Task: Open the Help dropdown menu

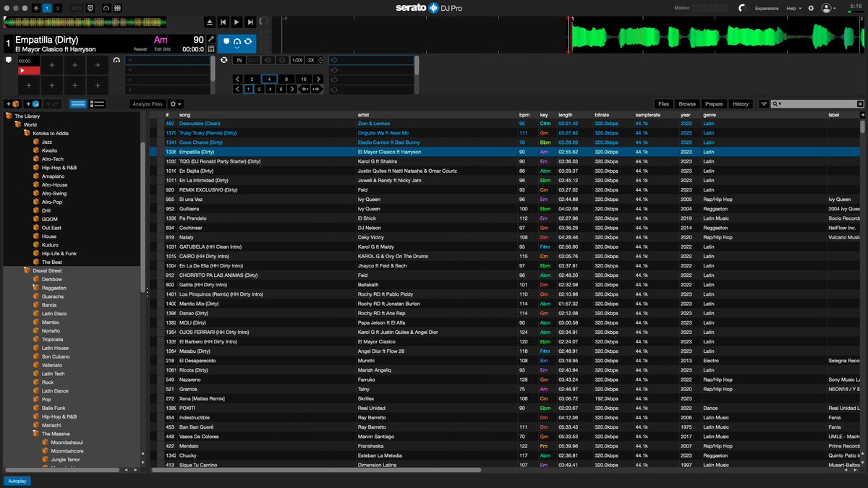Action: point(793,8)
